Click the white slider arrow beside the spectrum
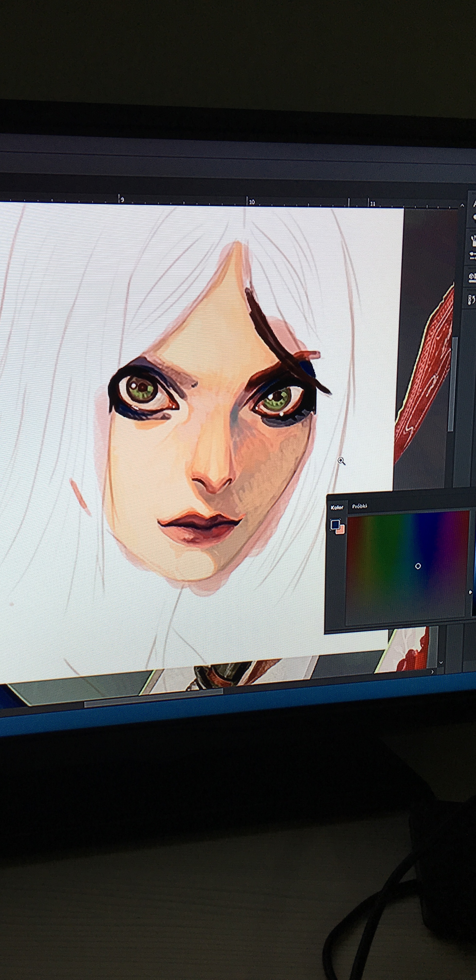The image size is (476, 980). pos(470,592)
